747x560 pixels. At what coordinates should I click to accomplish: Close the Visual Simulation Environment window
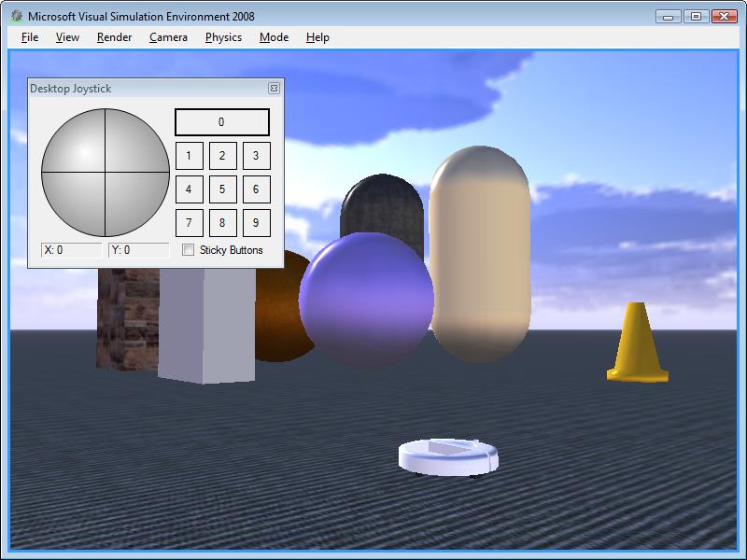click(725, 17)
